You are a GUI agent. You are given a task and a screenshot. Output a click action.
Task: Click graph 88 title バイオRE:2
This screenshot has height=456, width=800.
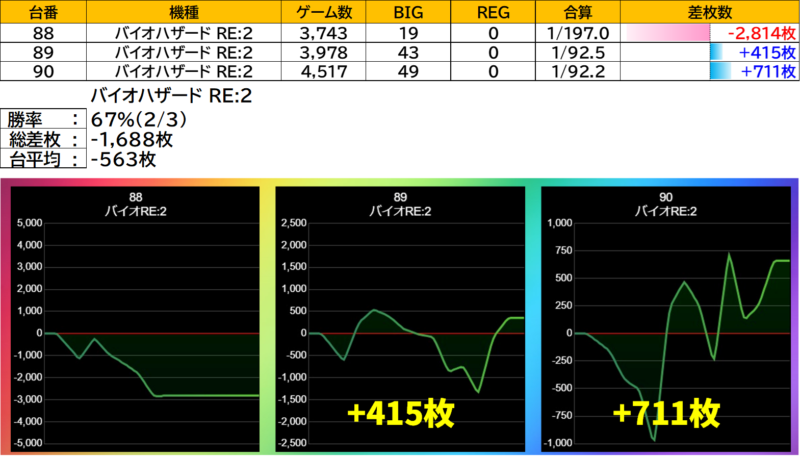click(x=136, y=211)
